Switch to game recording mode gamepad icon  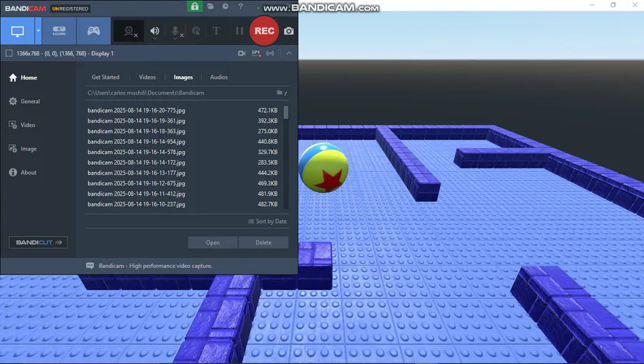tap(94, 31)
